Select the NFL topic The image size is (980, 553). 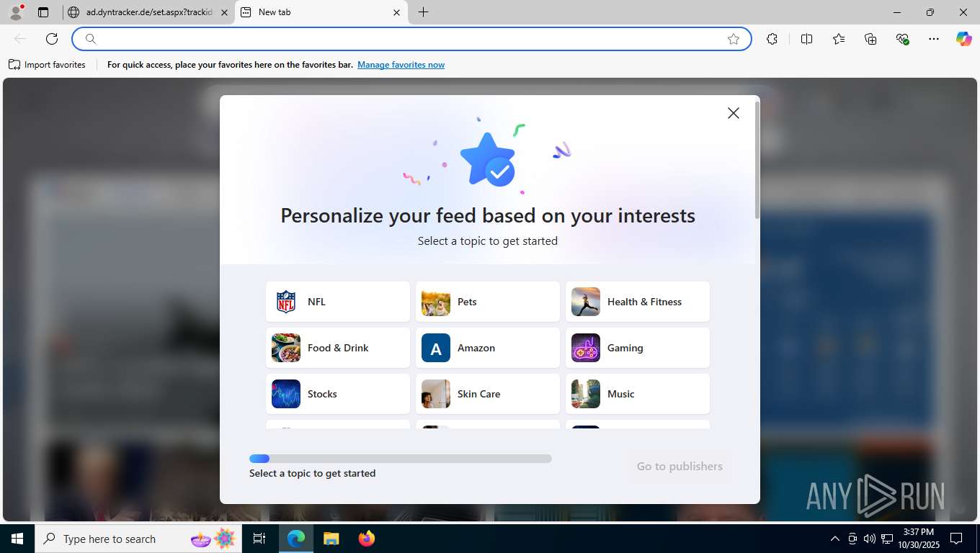pos(338,302)
